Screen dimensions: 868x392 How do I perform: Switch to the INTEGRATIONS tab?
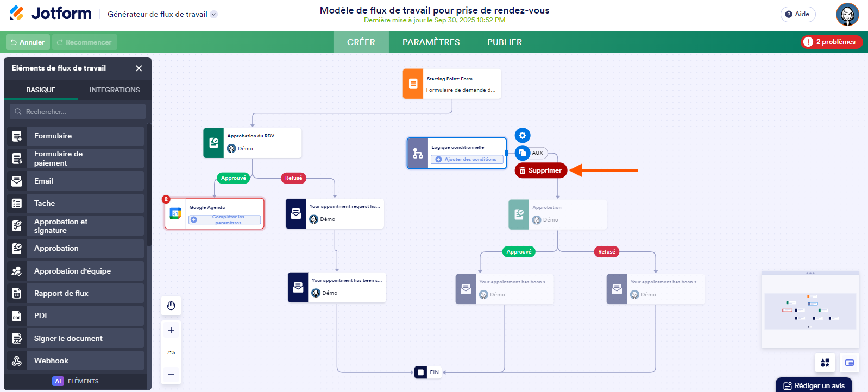pyautogui.click(x=115, y=90)
